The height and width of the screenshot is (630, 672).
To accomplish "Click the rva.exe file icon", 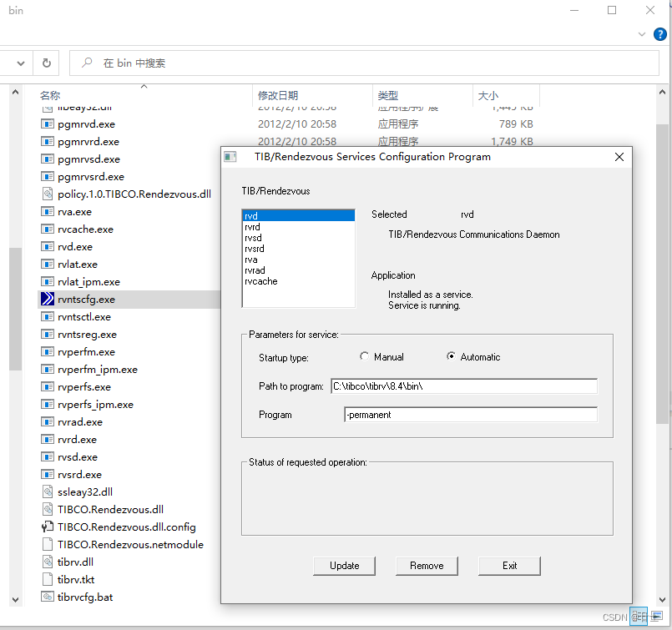I will tap(47, 212).
